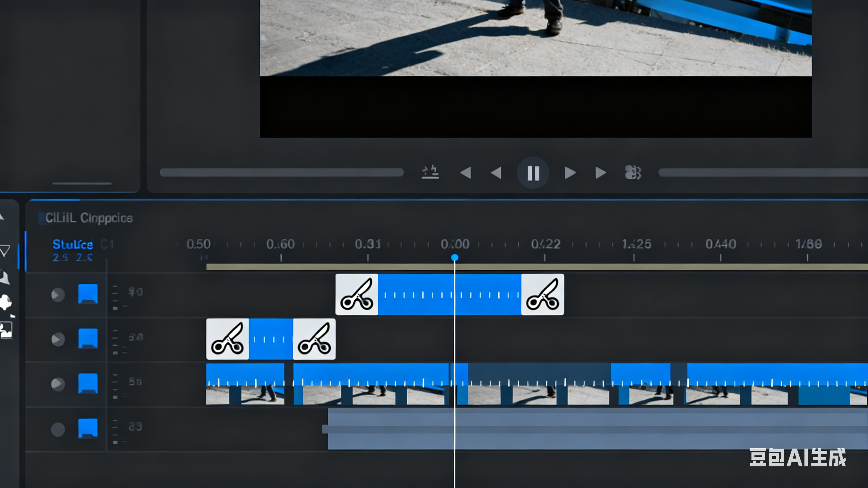Click the left scissors icon on the top track clip

click(357, 295)
